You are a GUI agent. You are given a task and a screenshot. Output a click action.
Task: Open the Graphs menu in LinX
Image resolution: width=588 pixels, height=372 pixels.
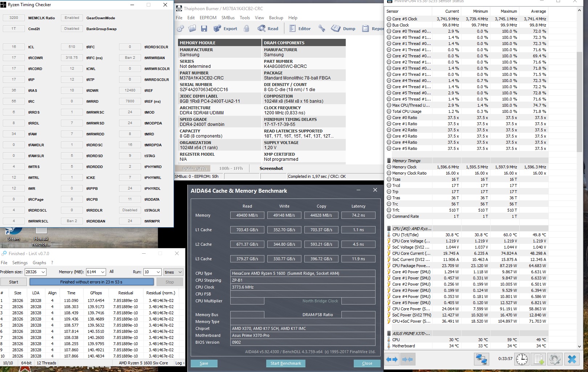pyautogui.click(x=39, y=263)
